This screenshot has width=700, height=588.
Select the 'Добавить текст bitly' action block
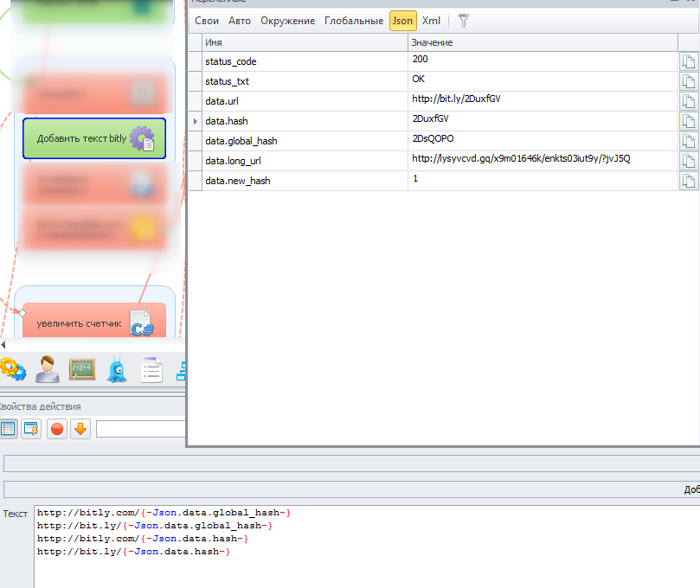tap(94, 138)
